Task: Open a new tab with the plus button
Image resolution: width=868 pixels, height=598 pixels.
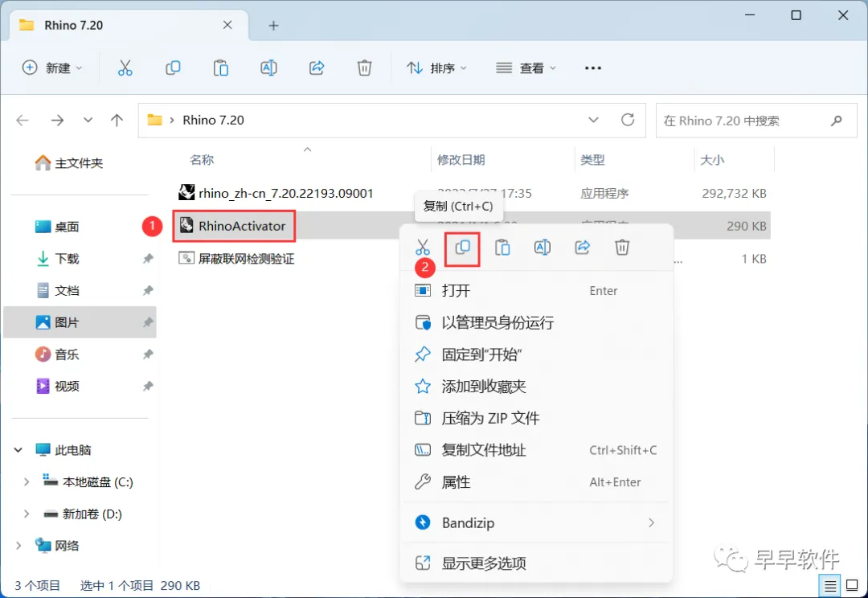Action: (273, 26)
